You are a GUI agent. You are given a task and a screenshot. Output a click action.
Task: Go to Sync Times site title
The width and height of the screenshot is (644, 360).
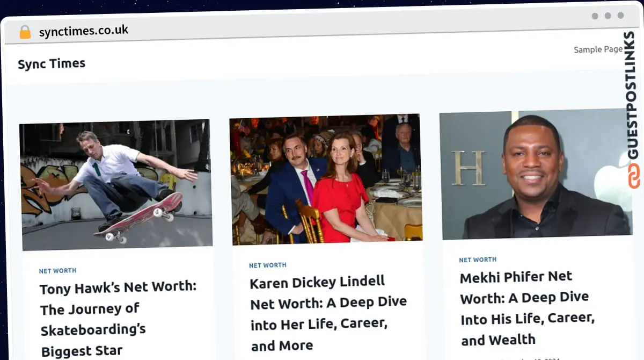(52, 64)
